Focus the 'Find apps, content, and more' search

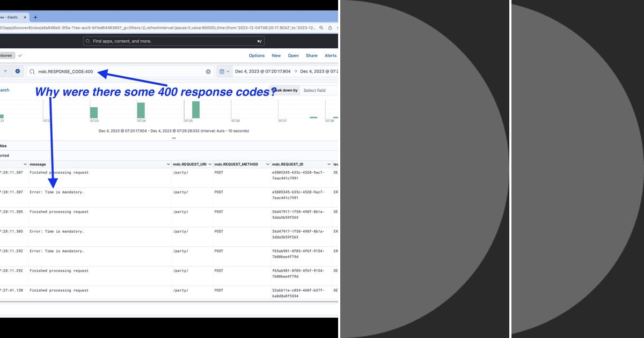(x=174, y=41)
